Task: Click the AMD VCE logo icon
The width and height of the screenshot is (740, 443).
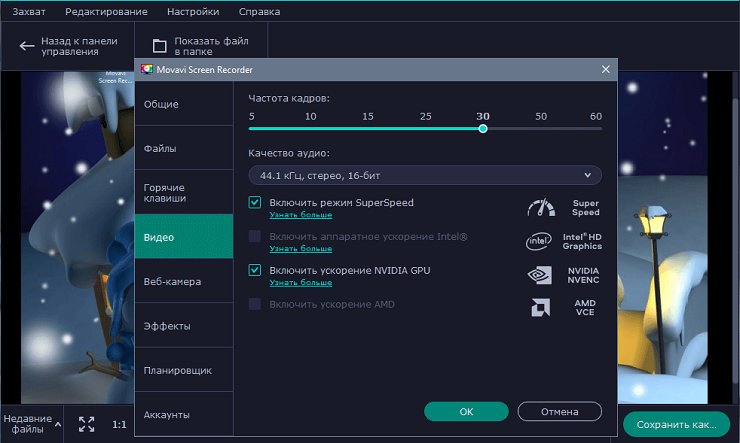Action: click(540, 308)
